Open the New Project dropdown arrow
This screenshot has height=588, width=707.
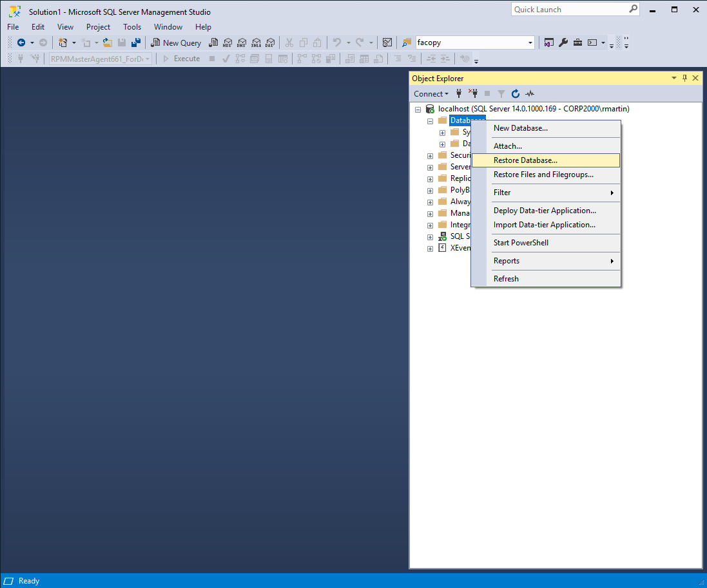(74, 43)
